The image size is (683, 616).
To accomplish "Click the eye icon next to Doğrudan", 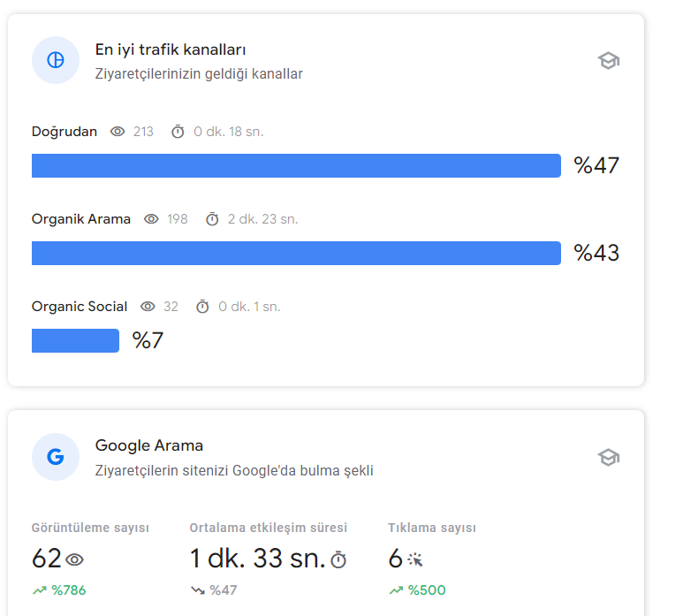I will point(118,132).
